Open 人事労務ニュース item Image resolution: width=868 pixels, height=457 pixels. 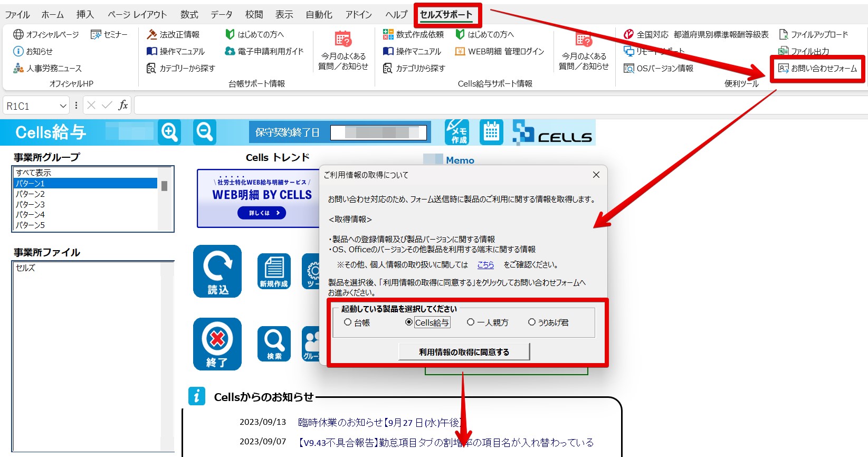(47, 68)
